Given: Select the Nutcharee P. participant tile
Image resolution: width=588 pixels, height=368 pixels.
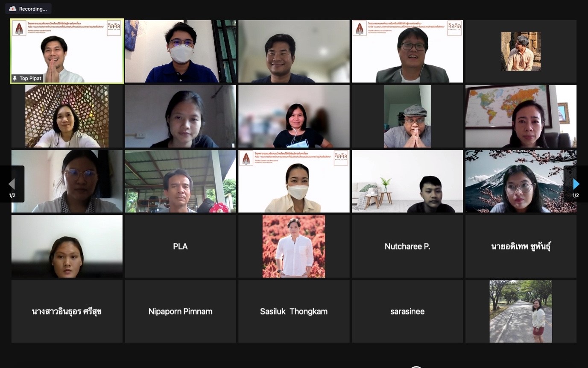Looking at the screenshot, I should tap(407, 246).
